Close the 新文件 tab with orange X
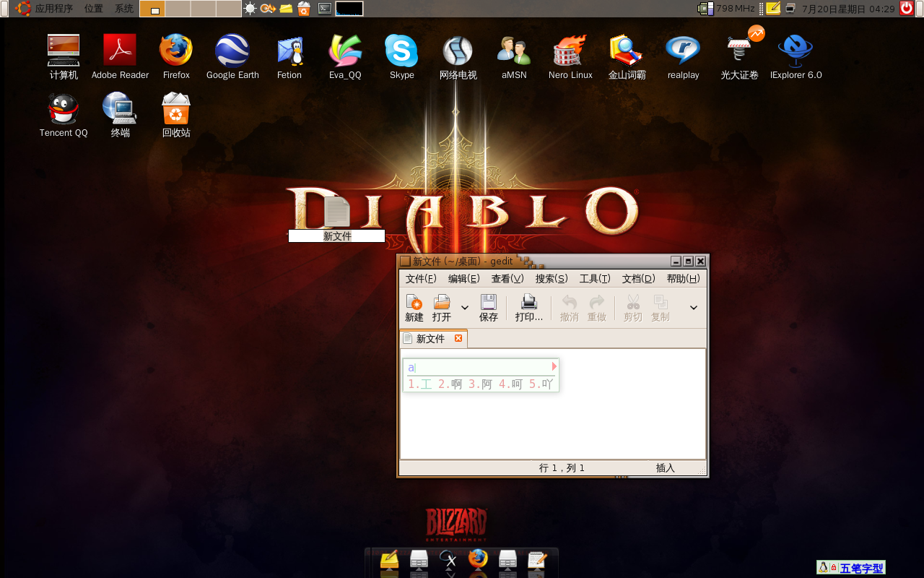Screen dimensions: 924x578 pos(458,338)
